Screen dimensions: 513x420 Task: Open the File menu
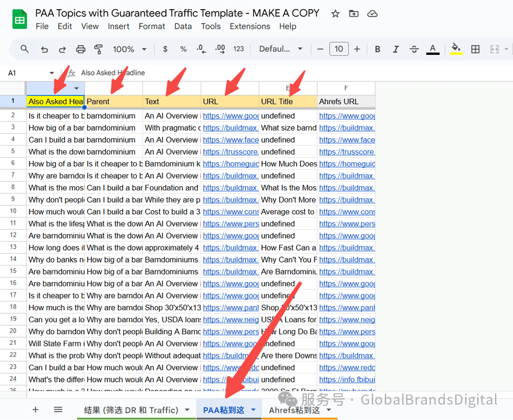[x=42, y=26]
